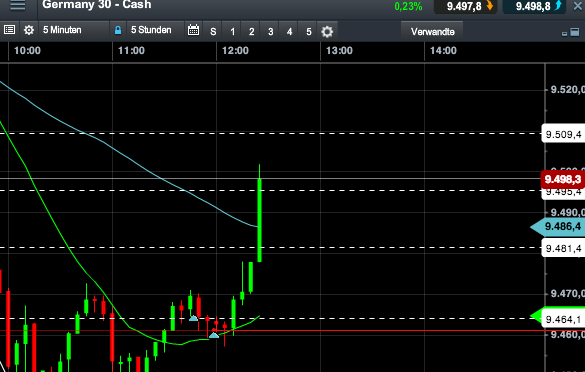Open the presets gear icon after 5
Image resolution: width=585 pixels, height=372 pixels.
click(327, 31)
